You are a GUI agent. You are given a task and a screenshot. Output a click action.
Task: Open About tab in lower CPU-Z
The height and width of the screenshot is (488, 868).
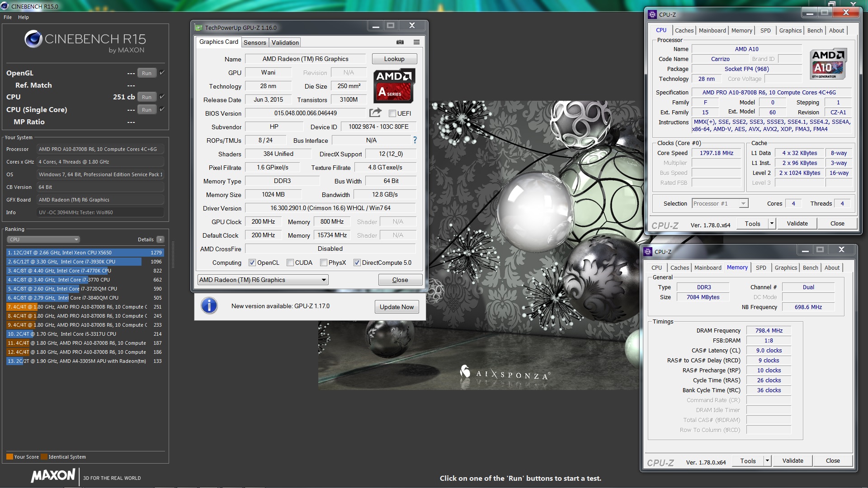(x=832, y=267)
